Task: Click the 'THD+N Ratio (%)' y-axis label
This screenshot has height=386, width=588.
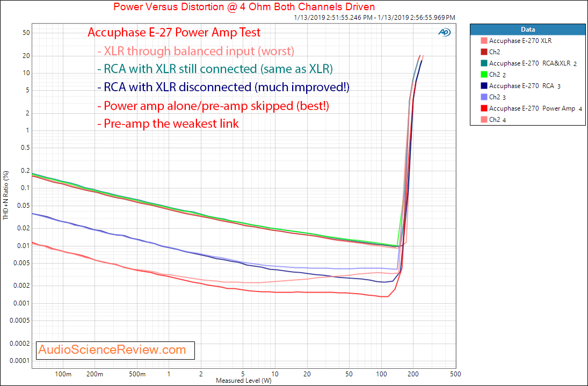Action: click(5, 195)
